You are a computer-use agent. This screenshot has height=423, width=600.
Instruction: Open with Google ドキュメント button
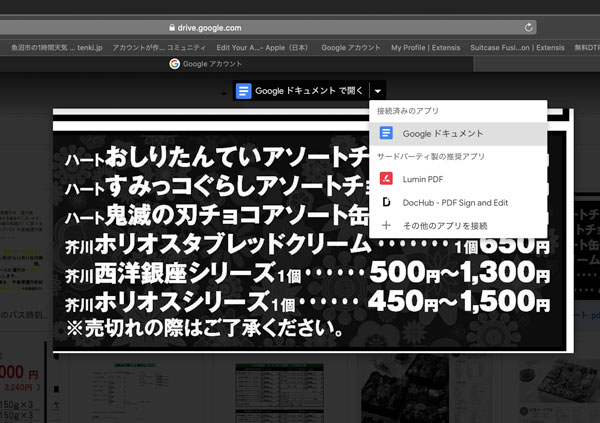tap(301, 91)
